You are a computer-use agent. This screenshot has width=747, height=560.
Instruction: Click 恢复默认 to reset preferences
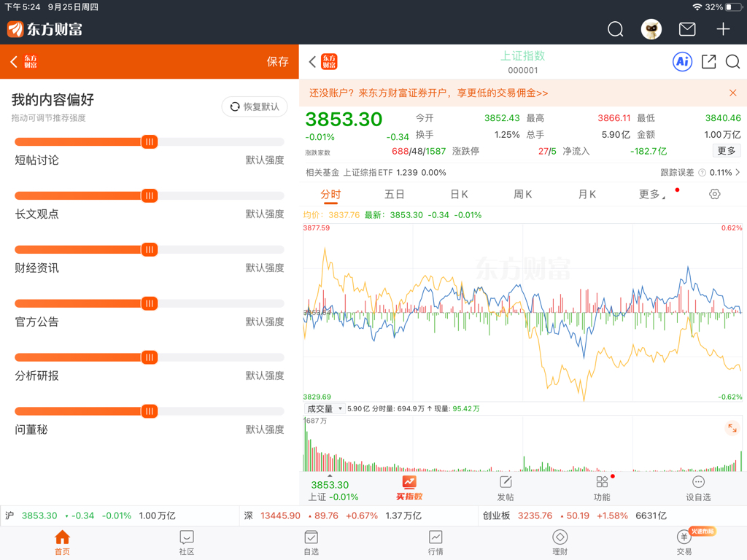(255, 106)
